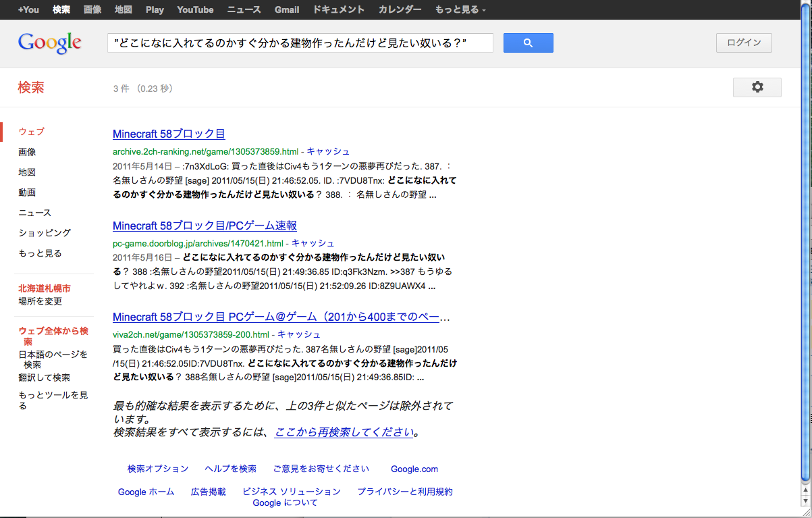Click 広告掲載 footer link
The width and height of the screenshot is (812, 518).
click(209, 492)
